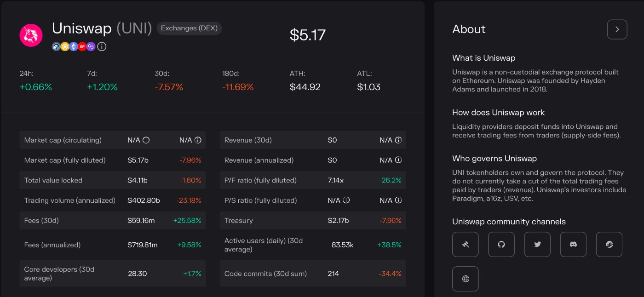Select the purple Polygon chain icon
644x297 pixels.
pyautogui.click(x=91, y=46)
